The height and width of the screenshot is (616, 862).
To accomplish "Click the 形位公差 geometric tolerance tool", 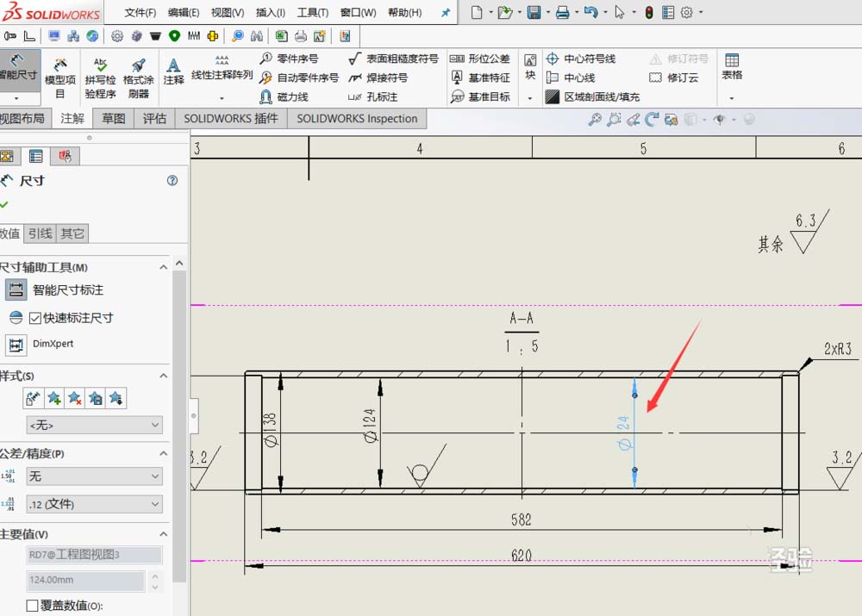I will point(480,59).
